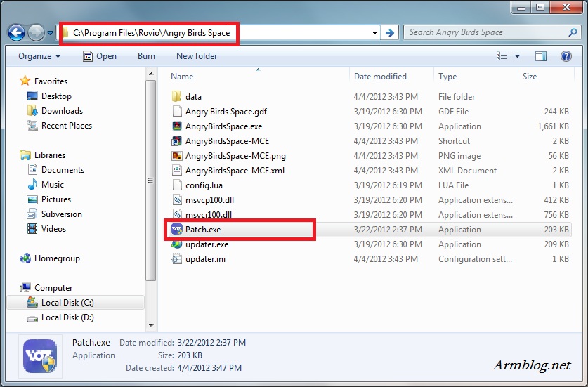Maximize the Explorer window
588x387 pixels.
[540, 7]
